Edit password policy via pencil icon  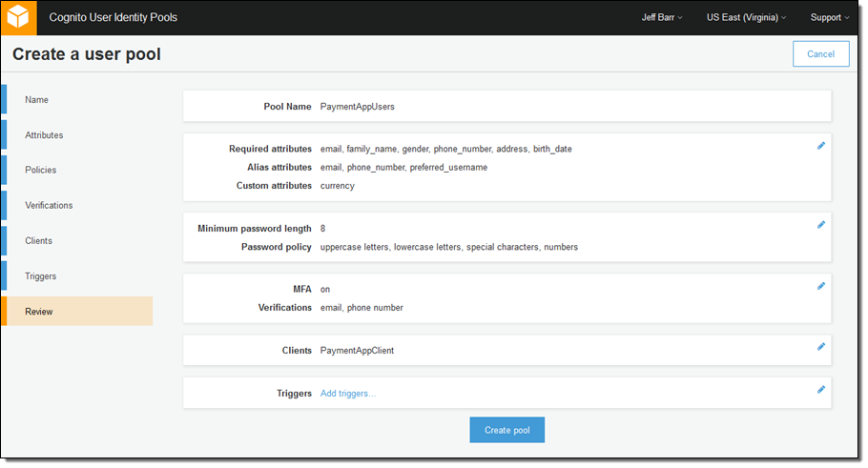[x=820, y=225]
